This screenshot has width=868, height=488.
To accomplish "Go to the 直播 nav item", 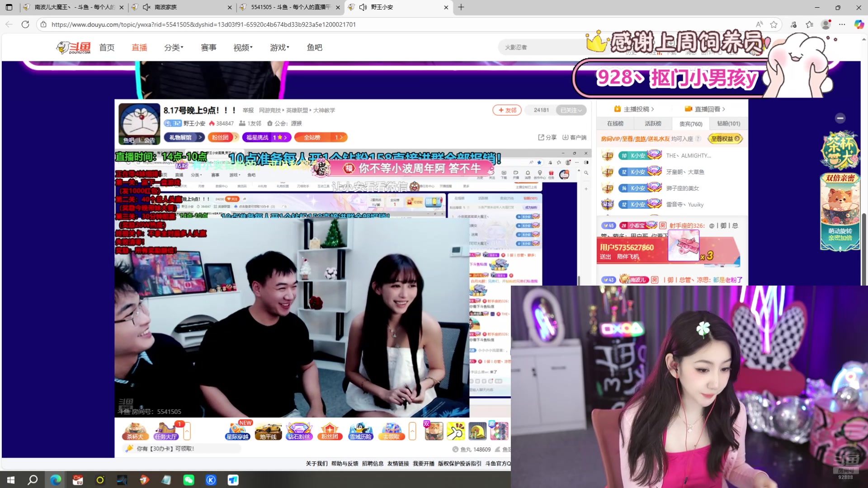I will pyautogui.click(x=139, y=47).
